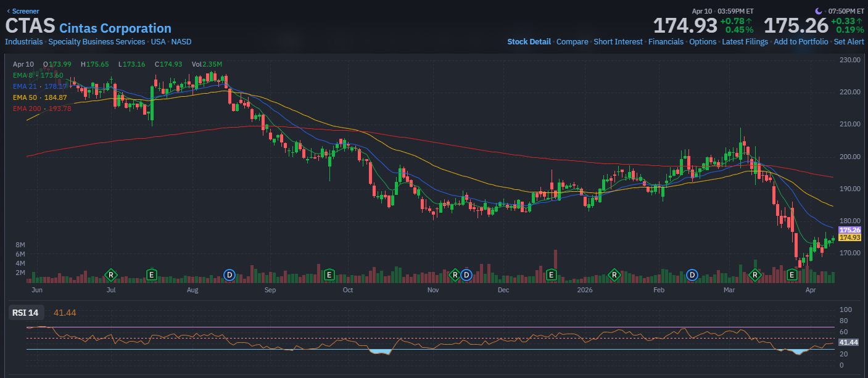Click the CTAS ticker symbol
This screenshot has height=378, width=868.
30,26
